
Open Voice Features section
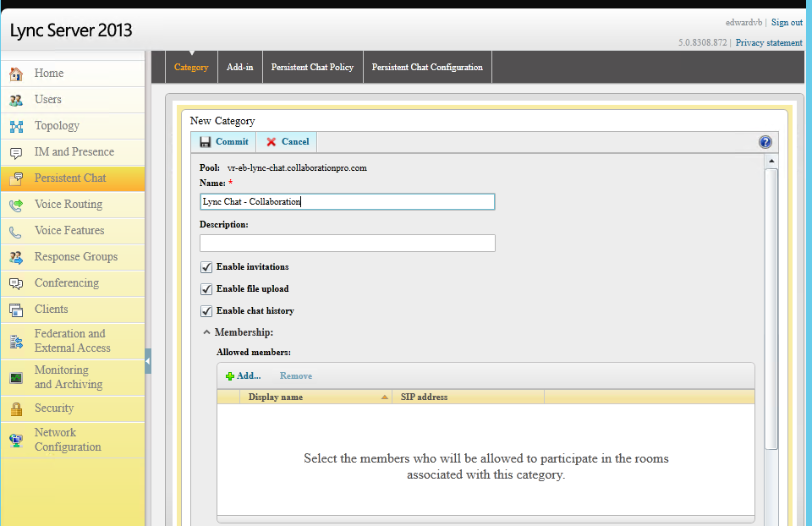pos(73,231)
